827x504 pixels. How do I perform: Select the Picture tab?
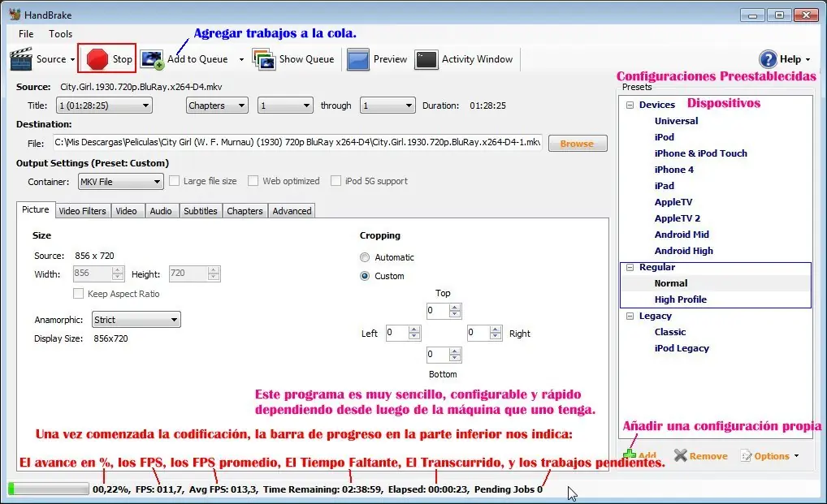pos(35,209)
